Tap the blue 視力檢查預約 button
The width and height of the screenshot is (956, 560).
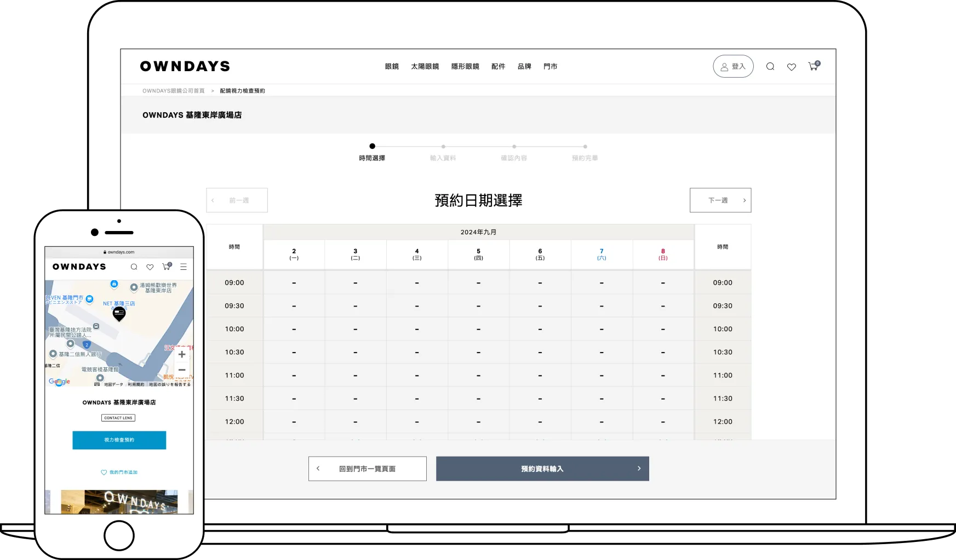coord(119,440)
